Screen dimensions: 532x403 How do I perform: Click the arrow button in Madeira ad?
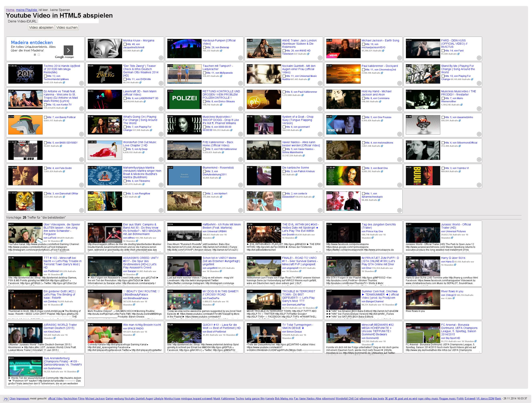(x=68, y=50)
